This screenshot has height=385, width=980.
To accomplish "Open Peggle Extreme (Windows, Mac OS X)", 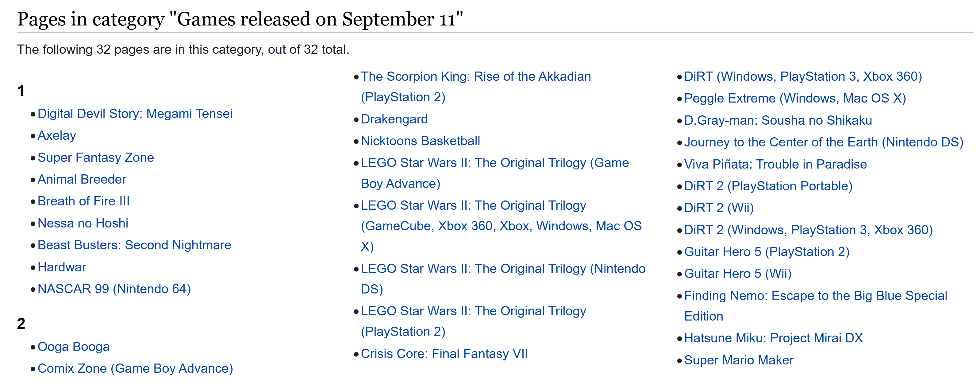I will pos(795,98).
